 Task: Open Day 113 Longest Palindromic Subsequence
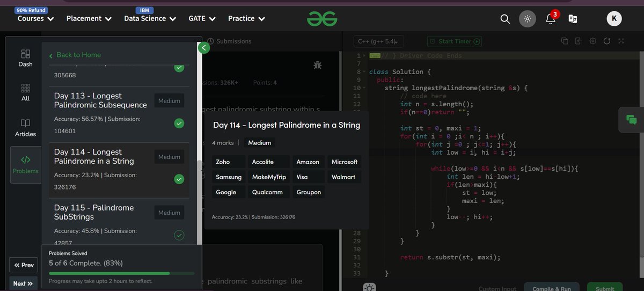(x=119, y=114)
